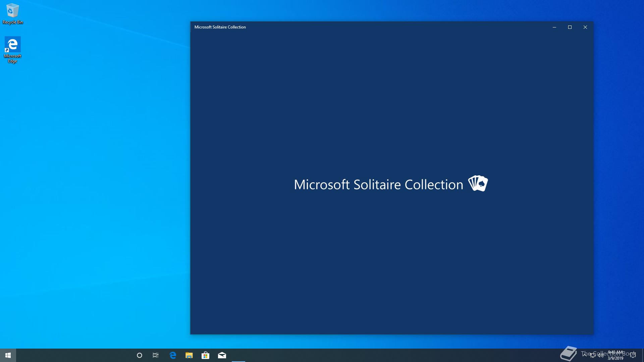Click the taskbar clock showing 3/9/2019
This screenshot has height=362, width=644.
click(615, 355)
